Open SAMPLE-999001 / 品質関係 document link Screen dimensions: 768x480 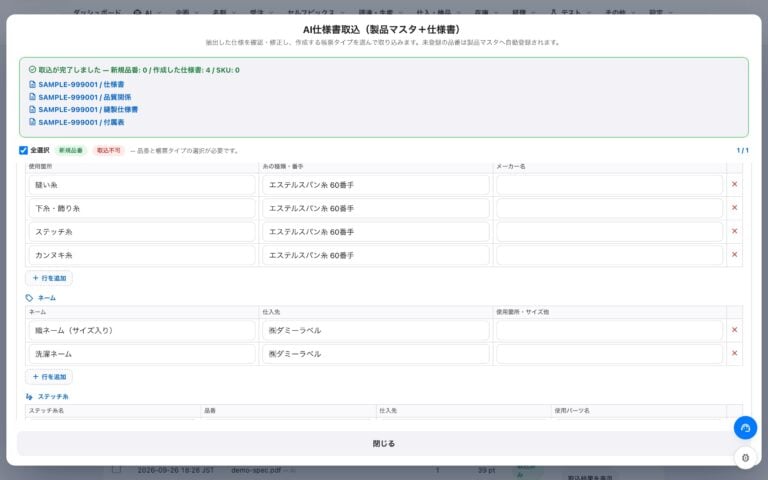[x=85, y=97]
